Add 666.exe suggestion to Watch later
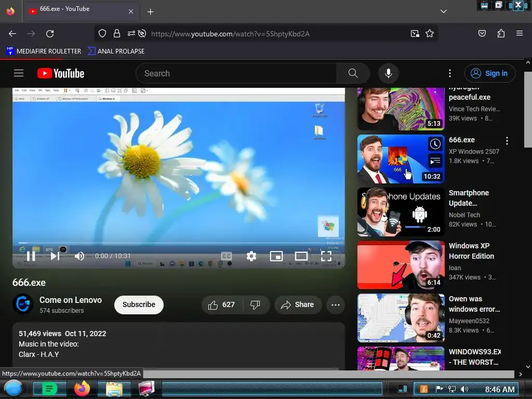 click(435, 144)
